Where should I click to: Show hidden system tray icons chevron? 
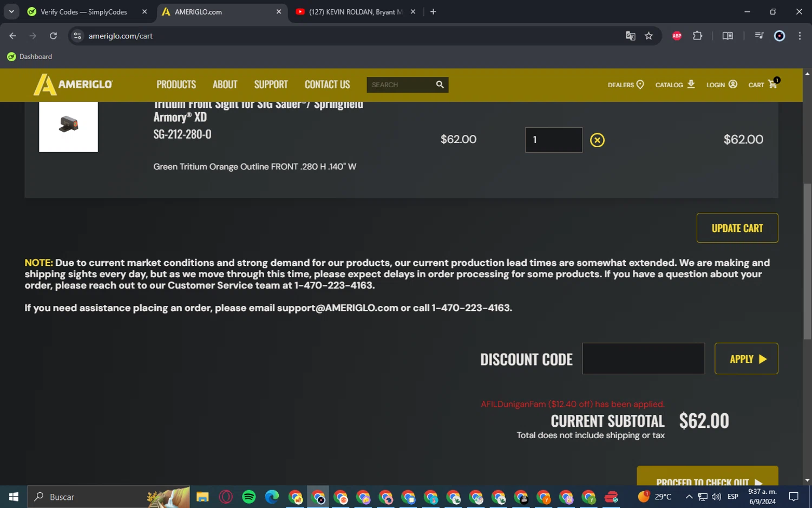(x=689, y=497)
